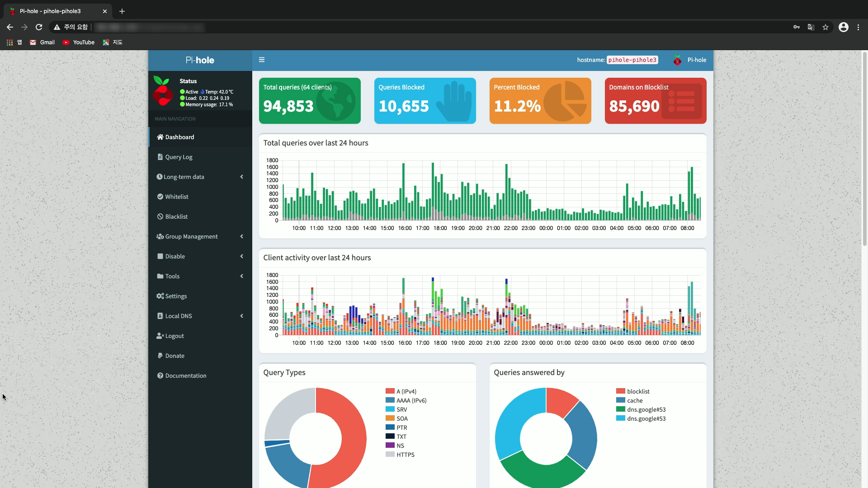Viewport: 868px width, 488px height.
Task: Open the Dashboard menu item
Action: [179, 137]
